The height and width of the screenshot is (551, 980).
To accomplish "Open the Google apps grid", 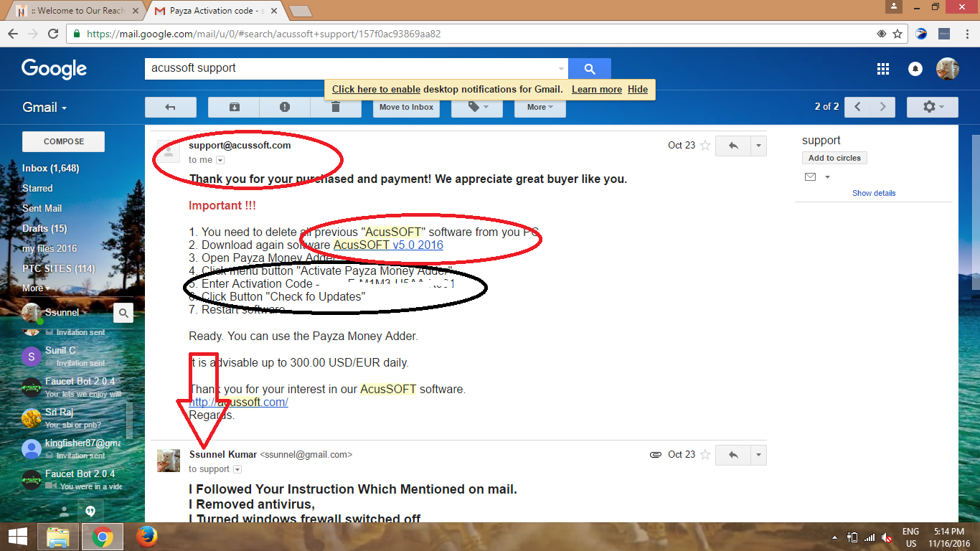I will [x=882, y=69].
